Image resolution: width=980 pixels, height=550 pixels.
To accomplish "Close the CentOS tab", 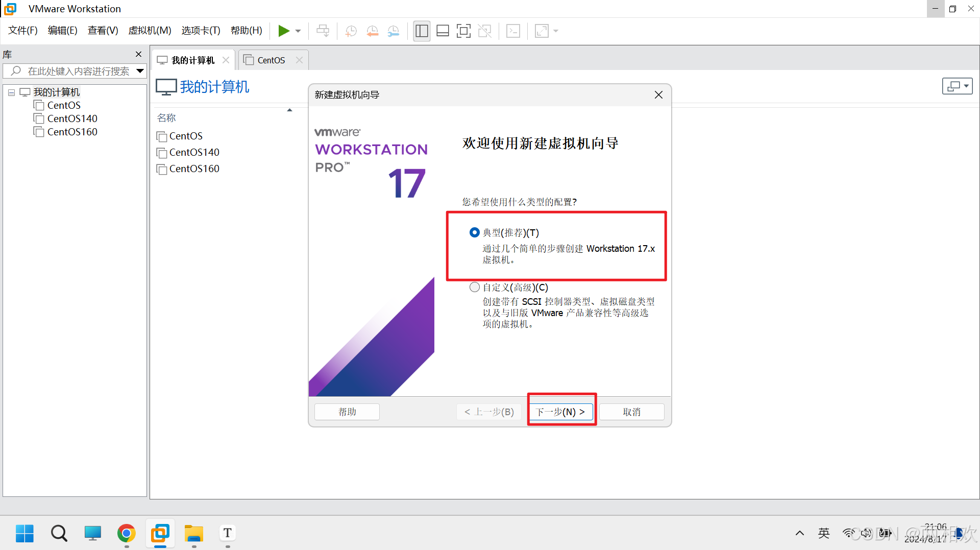I will 299,60.
